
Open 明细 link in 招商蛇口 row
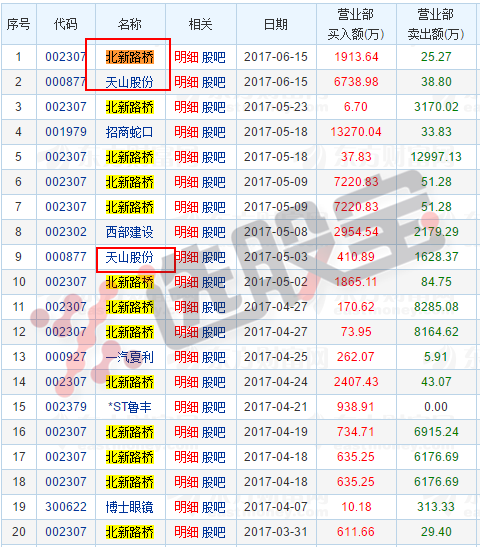coord(186,132)
